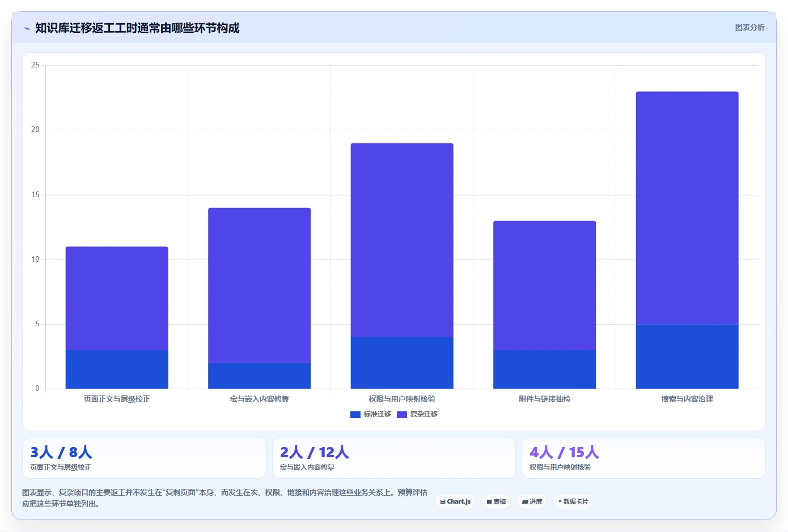The width and height of the screenshot is (788, 532).
Task: Click the 宏与嵌入内容修复 x-axis label
Action: [260, 399]
